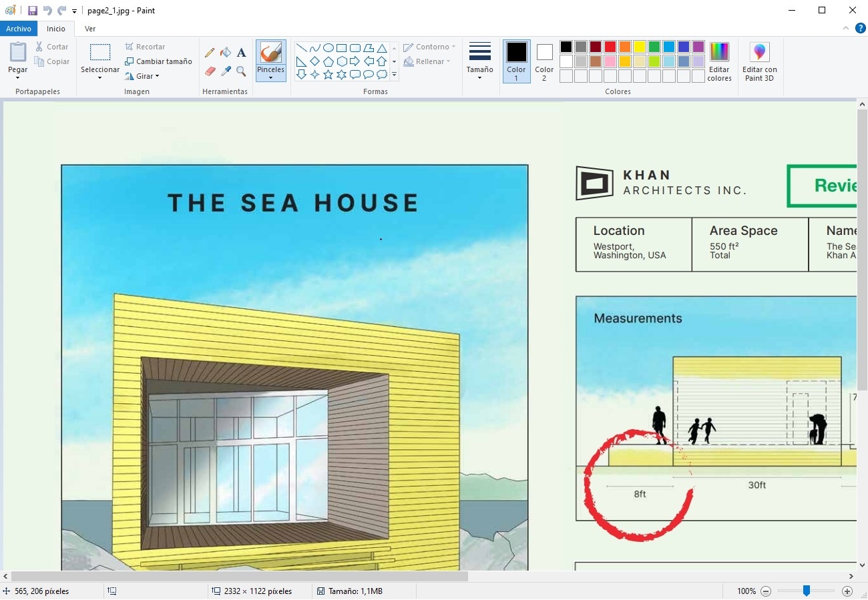The image size is (868, 600).
Task: Click the zoom in plus button
Action: click(847, 591)
